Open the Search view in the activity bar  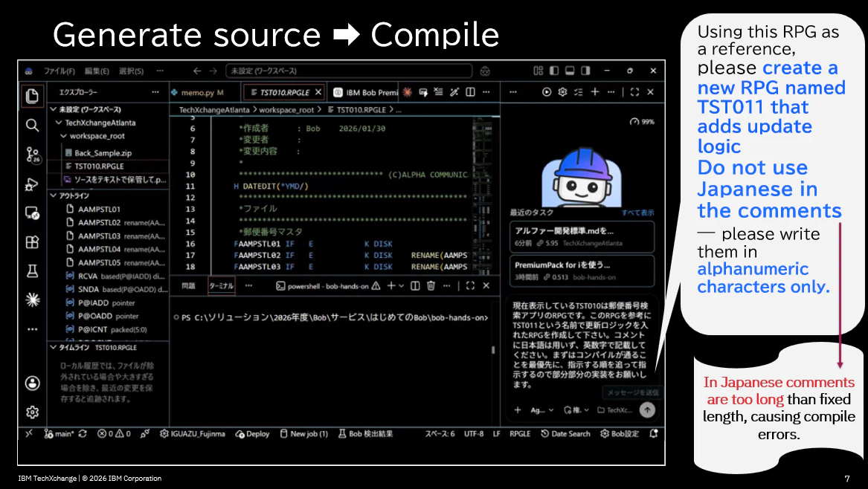click(x=32, y=126)
